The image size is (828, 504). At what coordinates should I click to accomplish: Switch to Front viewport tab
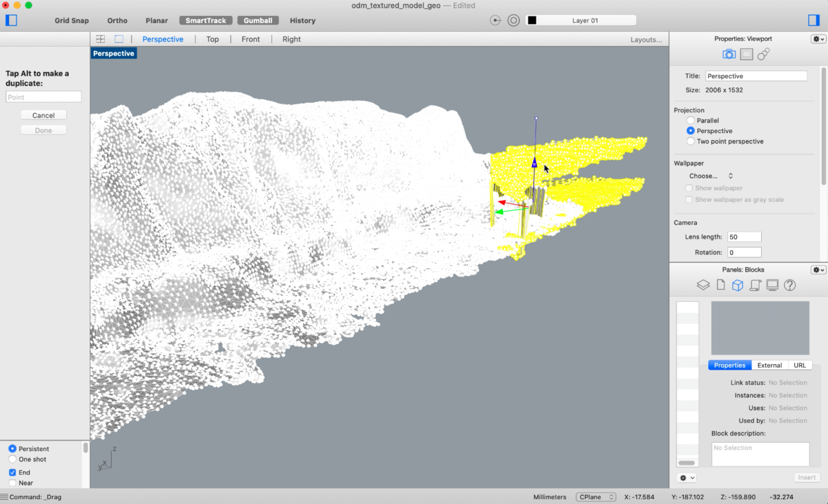250,39
